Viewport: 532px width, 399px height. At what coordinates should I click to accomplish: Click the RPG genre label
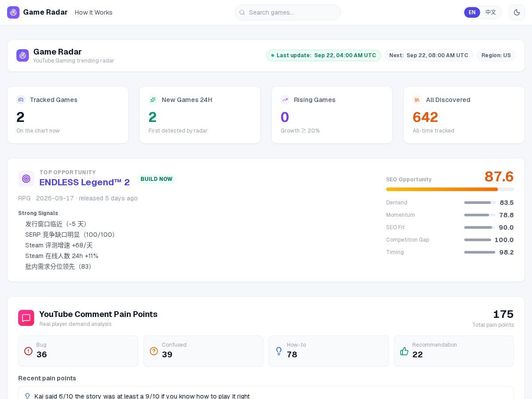(24, 198)
